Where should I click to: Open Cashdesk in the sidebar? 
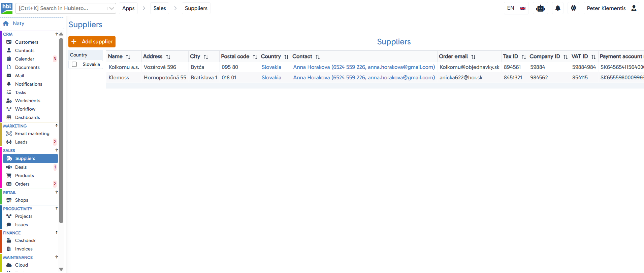click(25, 240)
